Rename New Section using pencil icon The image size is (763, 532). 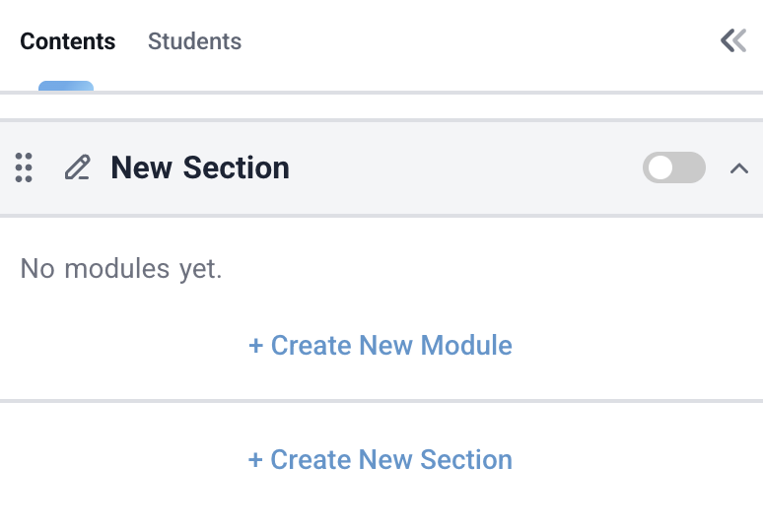[x=77, y=167]
